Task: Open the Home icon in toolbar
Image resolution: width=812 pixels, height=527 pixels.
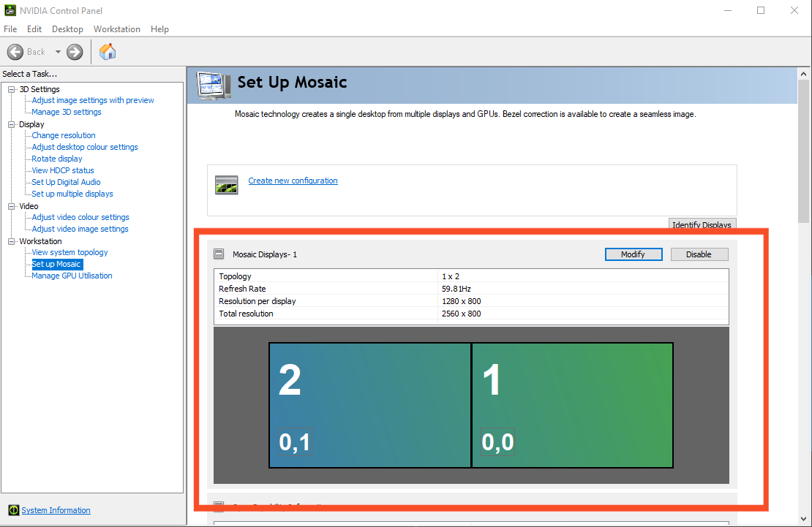Action: click(x=108, y=52)
